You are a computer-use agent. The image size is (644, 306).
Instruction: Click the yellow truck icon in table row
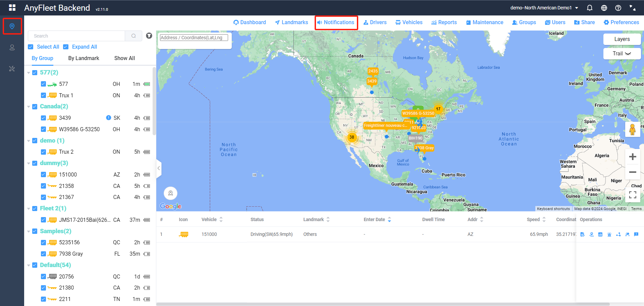183,234
